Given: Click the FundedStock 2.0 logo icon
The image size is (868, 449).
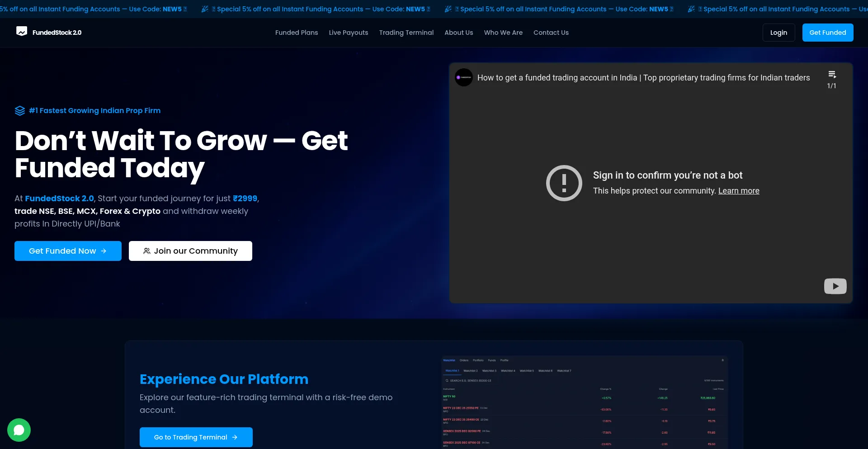Looking at the screenshot, I should 22,31.
